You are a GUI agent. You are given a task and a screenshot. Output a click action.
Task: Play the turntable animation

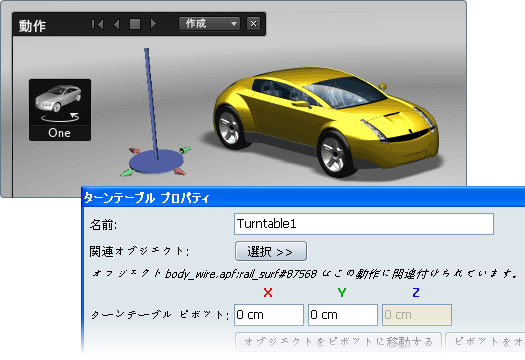coord(153,24)
